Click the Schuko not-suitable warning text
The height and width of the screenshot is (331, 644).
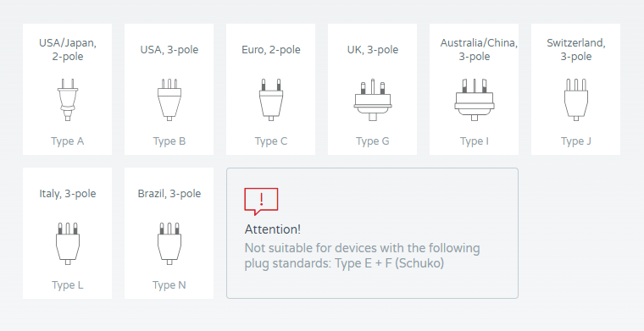[363, 256]
